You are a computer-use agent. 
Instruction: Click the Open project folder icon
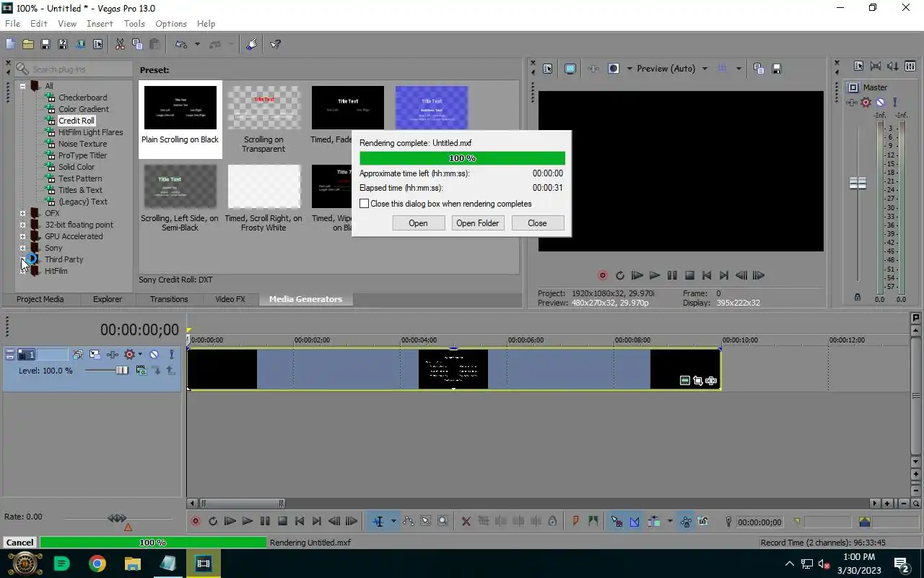[x=28, y=44]
